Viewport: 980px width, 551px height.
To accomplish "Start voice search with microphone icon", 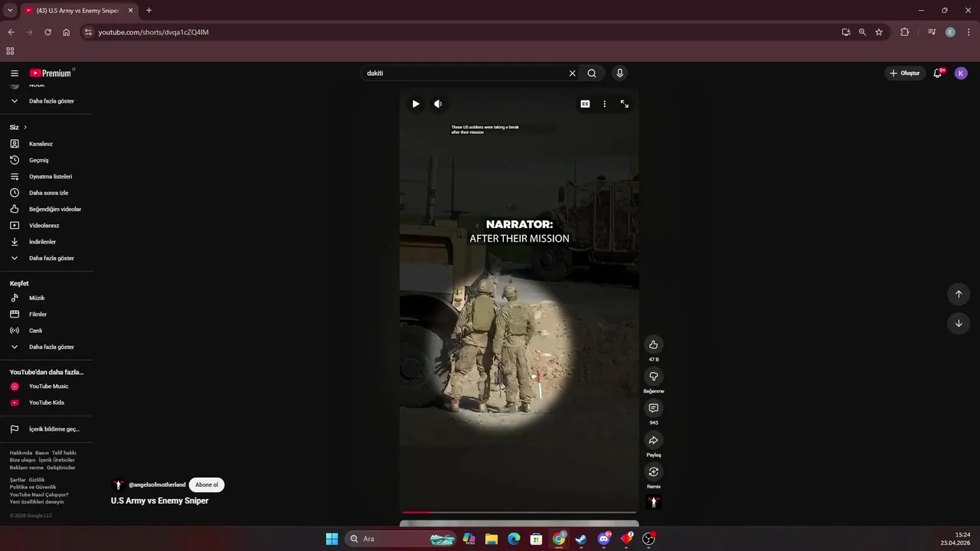I will 619,73.
